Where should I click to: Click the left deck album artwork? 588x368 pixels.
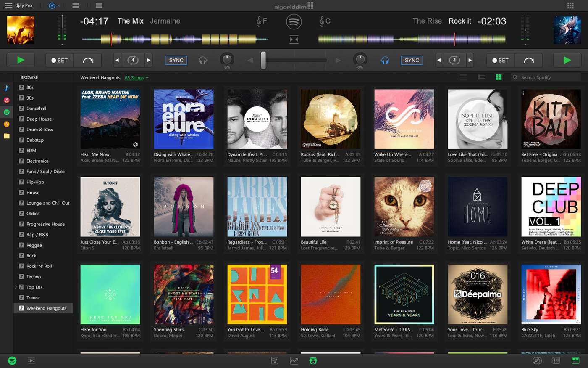21,30
